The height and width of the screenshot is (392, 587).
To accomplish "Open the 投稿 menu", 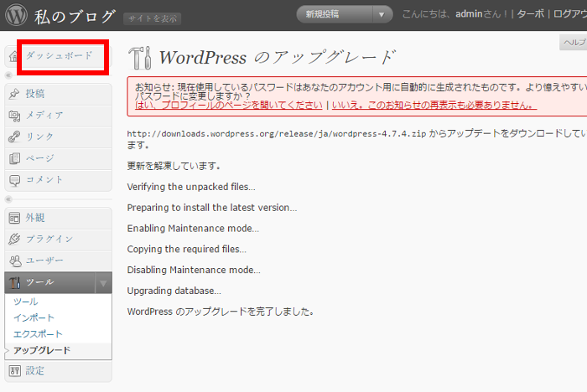I will pyautogui.click(x=58, y=94).
